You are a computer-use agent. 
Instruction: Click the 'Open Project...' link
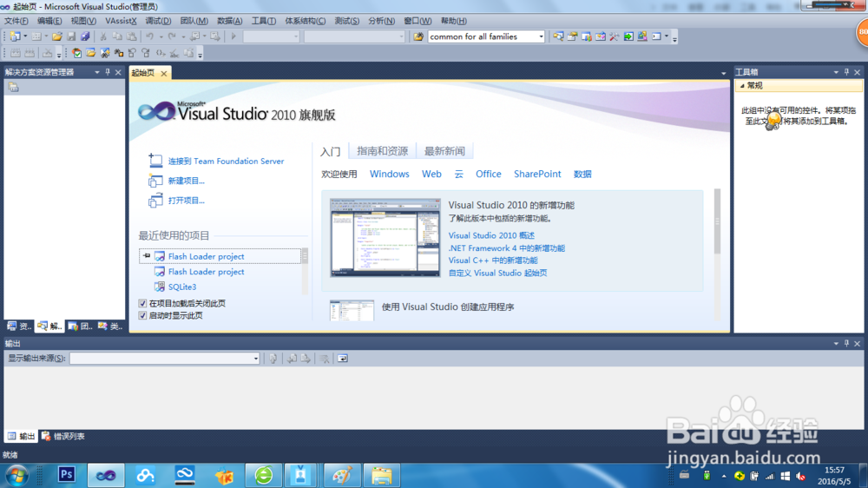click(x=186, y=201)
